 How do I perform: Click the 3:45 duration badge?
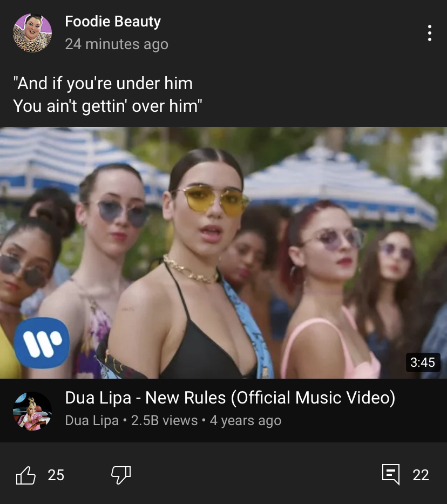pyautogui.click(x=423, y=362)
